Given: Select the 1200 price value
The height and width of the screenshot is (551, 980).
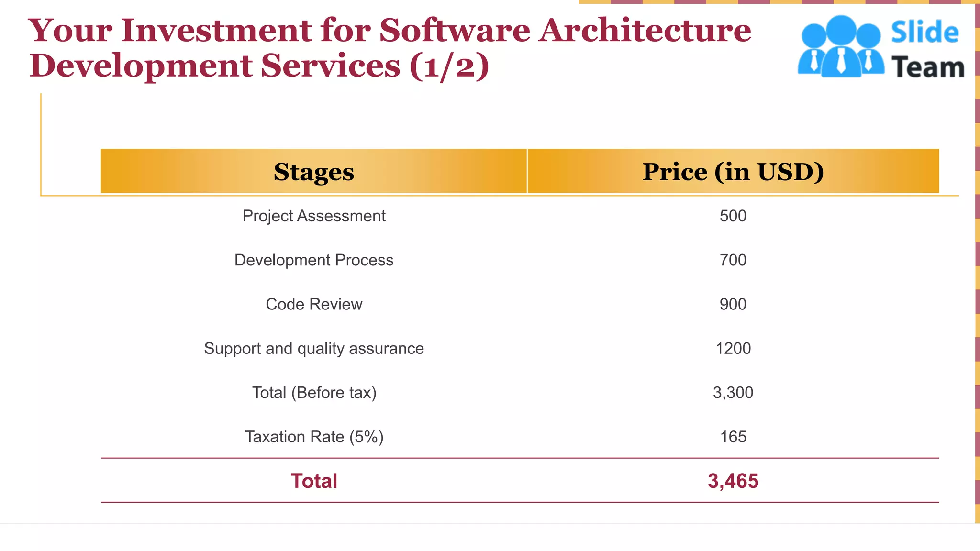Looking at the screenshot, I should (733, 349).
